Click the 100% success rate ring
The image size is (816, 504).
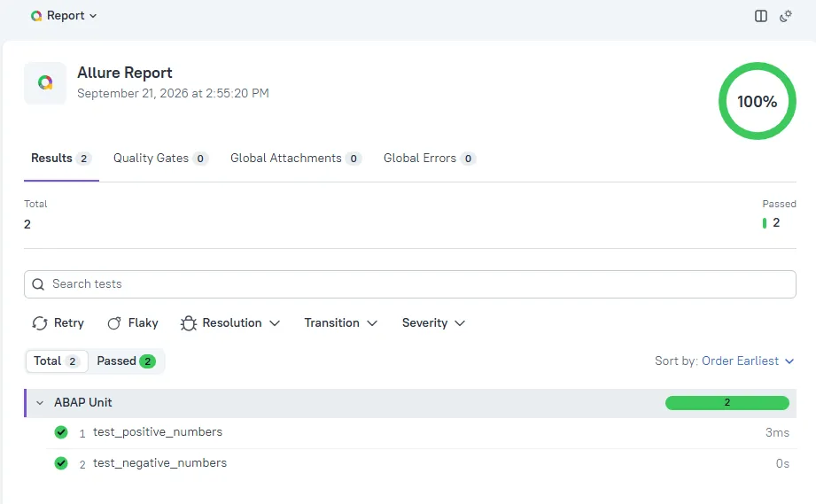coord(757,101)
